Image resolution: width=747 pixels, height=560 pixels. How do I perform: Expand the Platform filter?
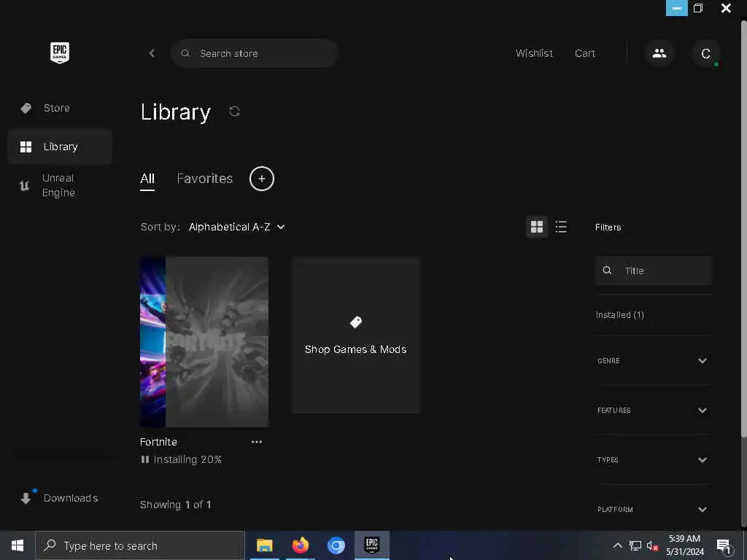point(653,509)
